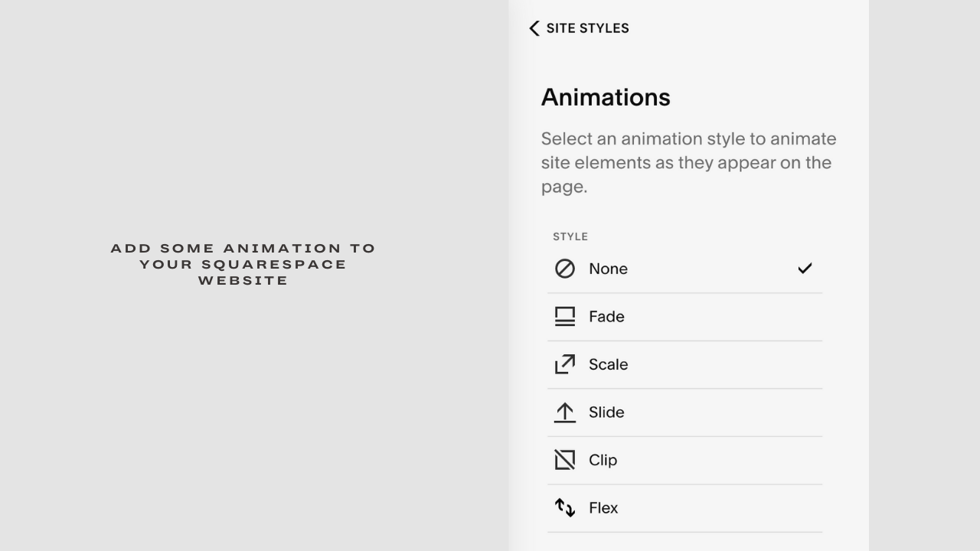Click the checkmark on the None row
This screenshot has height=551, width=980.
[x=805, y=269]
